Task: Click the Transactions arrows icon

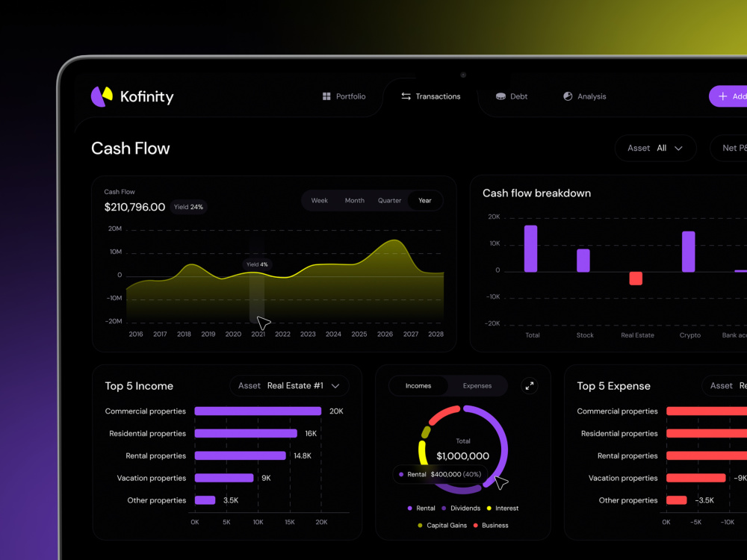Action: (406, 96)
